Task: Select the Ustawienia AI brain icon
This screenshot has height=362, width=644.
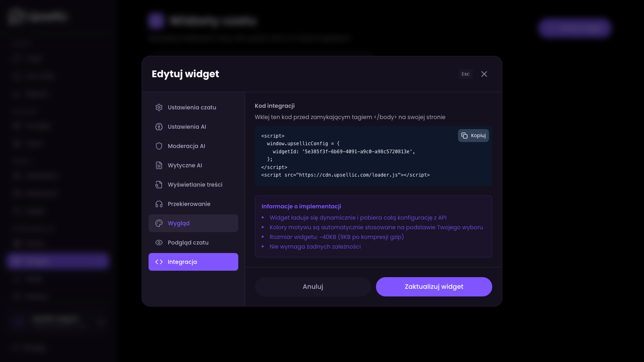Action: point(159,127)
